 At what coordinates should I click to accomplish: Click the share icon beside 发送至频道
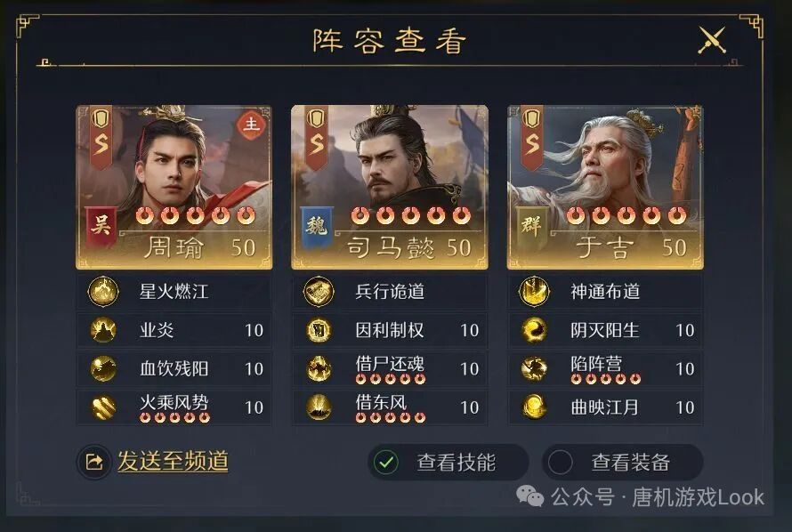(94, 462)
